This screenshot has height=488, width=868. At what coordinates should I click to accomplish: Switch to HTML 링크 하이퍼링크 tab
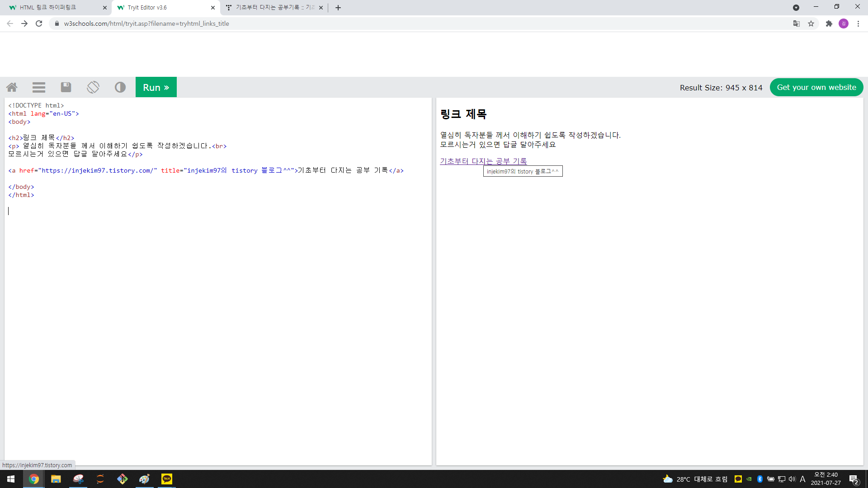click(54, 8)
